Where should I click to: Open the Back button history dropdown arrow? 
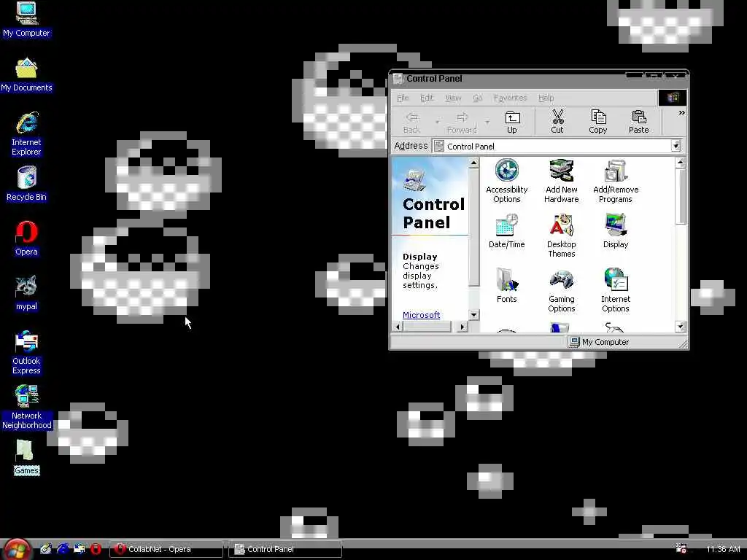point(437,122)
